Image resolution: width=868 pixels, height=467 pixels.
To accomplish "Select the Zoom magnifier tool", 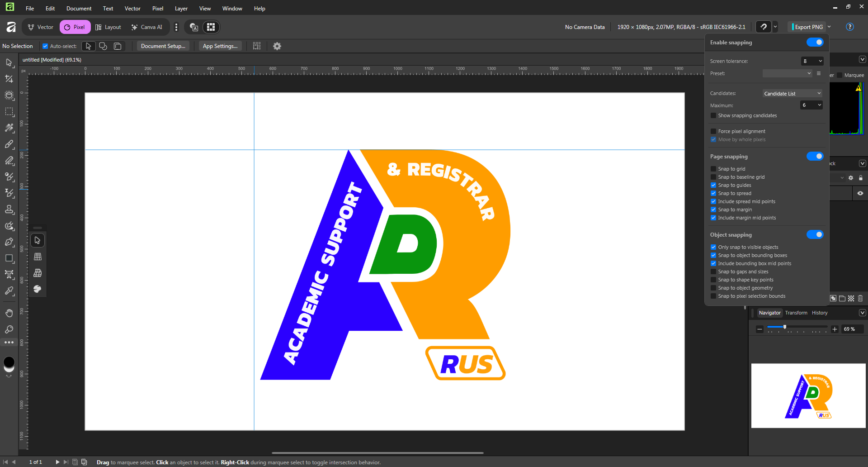I will coord(9,329).
